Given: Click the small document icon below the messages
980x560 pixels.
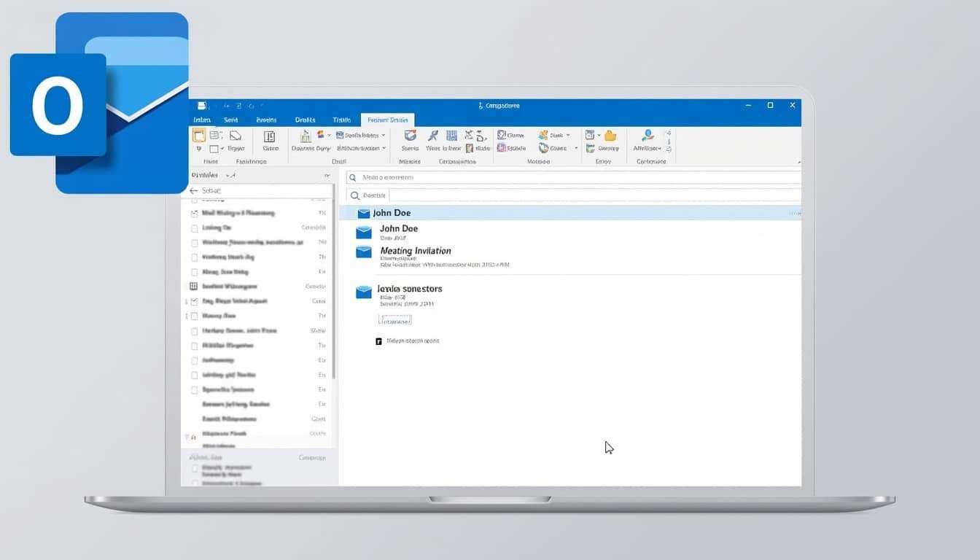Looking at the screenshot, I should (x=378, y=341).
